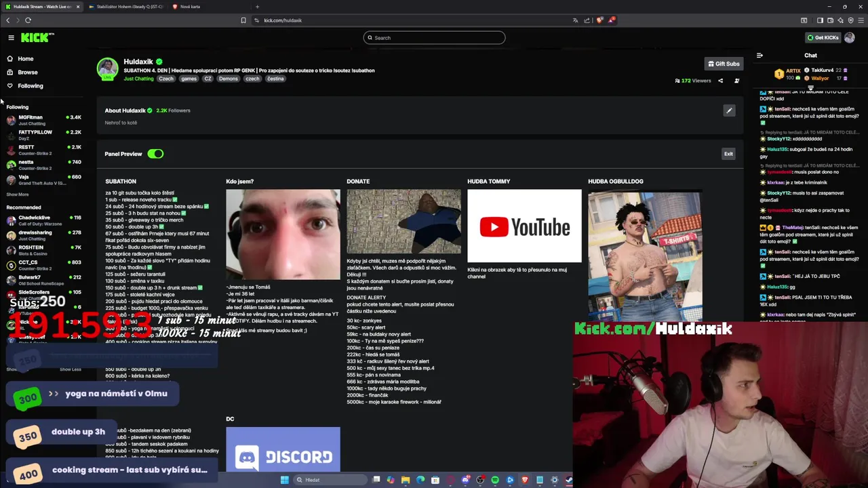Click the Czech tag
The image size is (868, 488).
(x=166, y=79)
